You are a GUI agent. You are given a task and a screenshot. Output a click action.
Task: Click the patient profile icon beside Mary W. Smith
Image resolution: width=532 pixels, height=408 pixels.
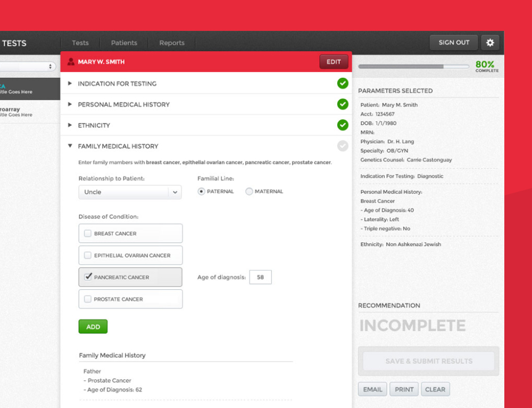coord(71,62)
